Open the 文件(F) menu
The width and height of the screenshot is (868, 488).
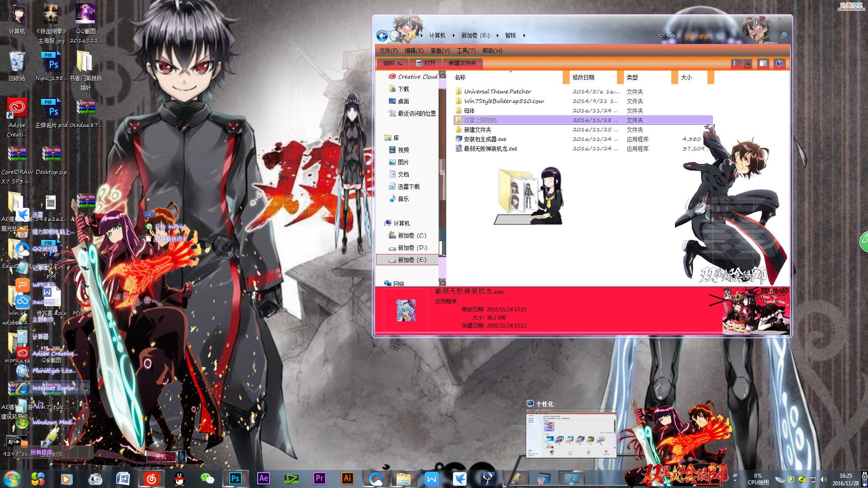[x=388, y=51]
